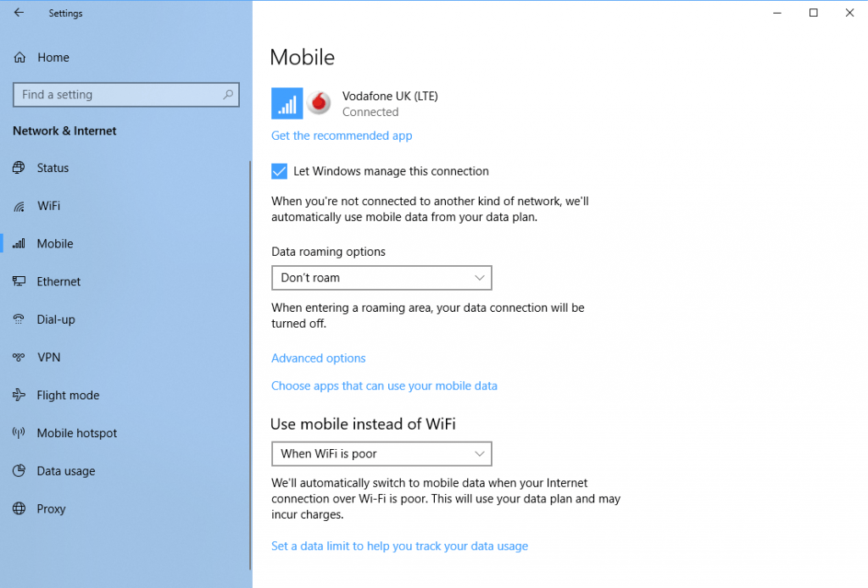This screenshot has height=588, width=868.
Task: Click the Proxy globe icon
Action: (x=19, y=509)
